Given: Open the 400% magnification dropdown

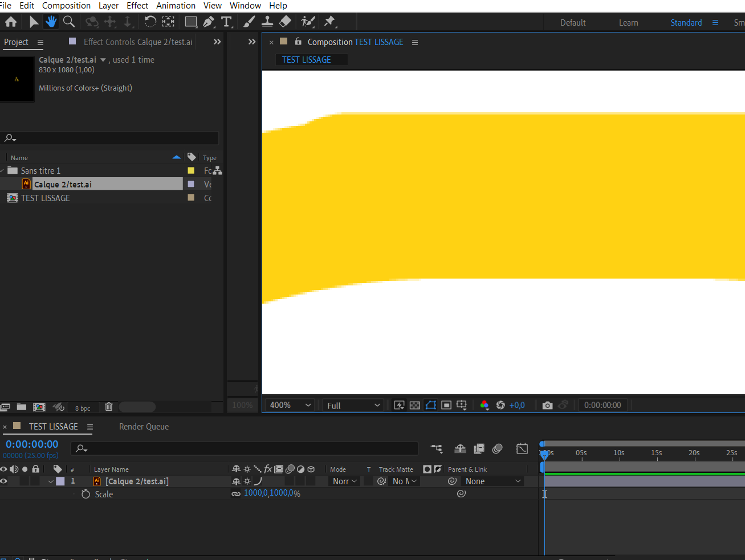Looking at the screenshot, I should [290, 405].
